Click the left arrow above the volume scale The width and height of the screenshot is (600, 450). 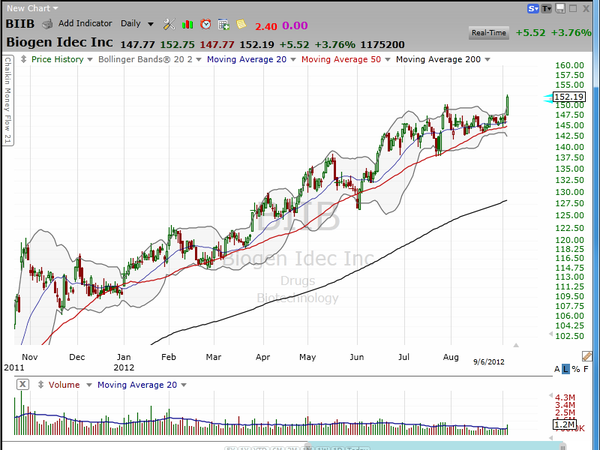click(x=551, y=395)
